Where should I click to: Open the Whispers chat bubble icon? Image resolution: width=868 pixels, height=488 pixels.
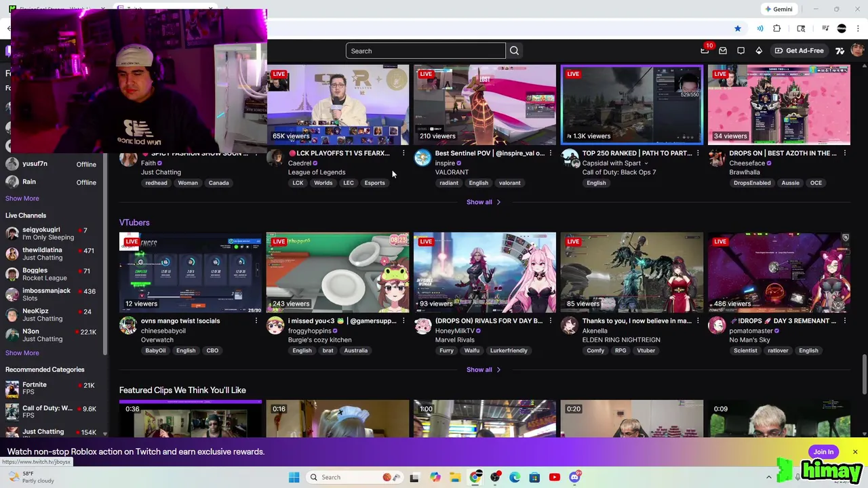click(x=741, y=51)
